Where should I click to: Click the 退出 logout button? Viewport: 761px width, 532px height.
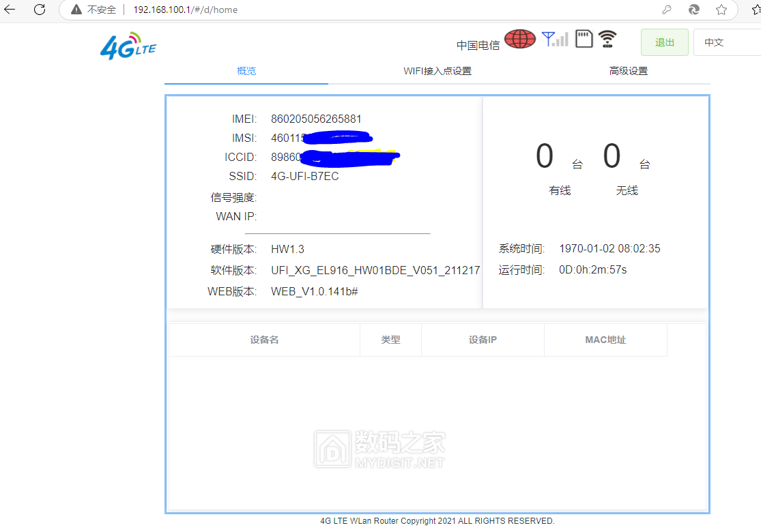click(x=664, y=42)
